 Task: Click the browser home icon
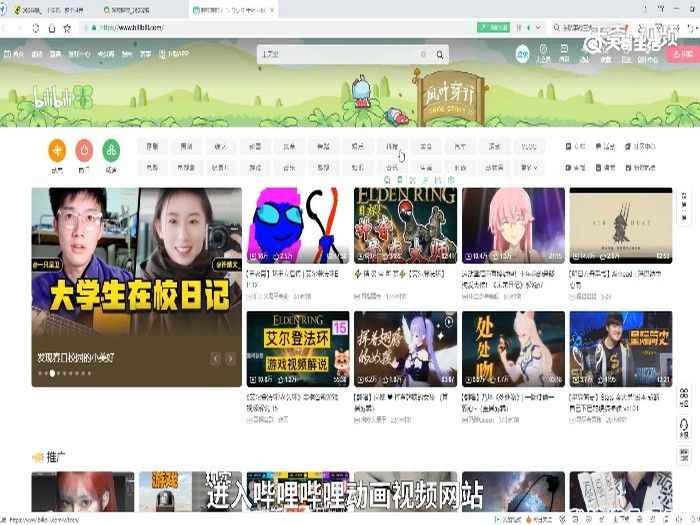(x=52, y=28)
